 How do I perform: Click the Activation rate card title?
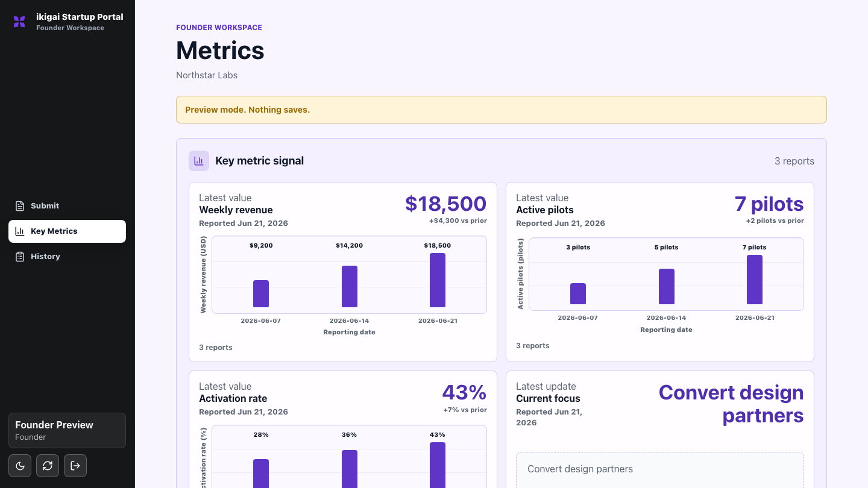[x=233, y=398]
